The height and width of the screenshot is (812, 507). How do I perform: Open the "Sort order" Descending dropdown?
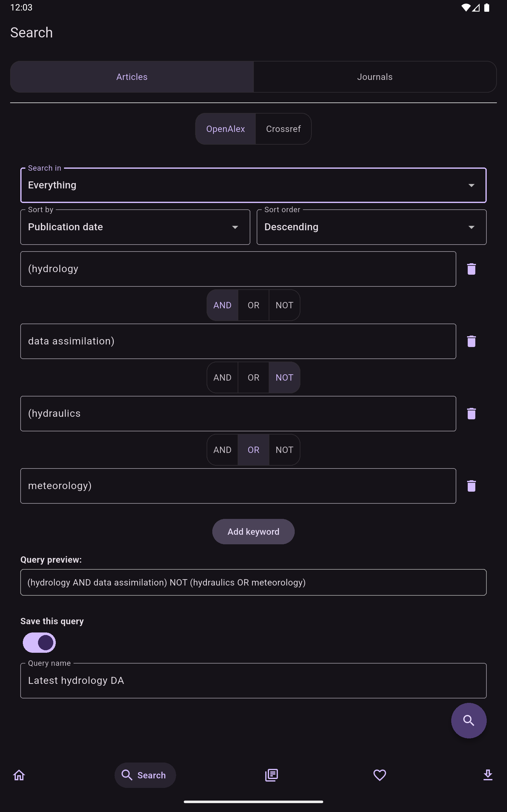click(371, 227)
